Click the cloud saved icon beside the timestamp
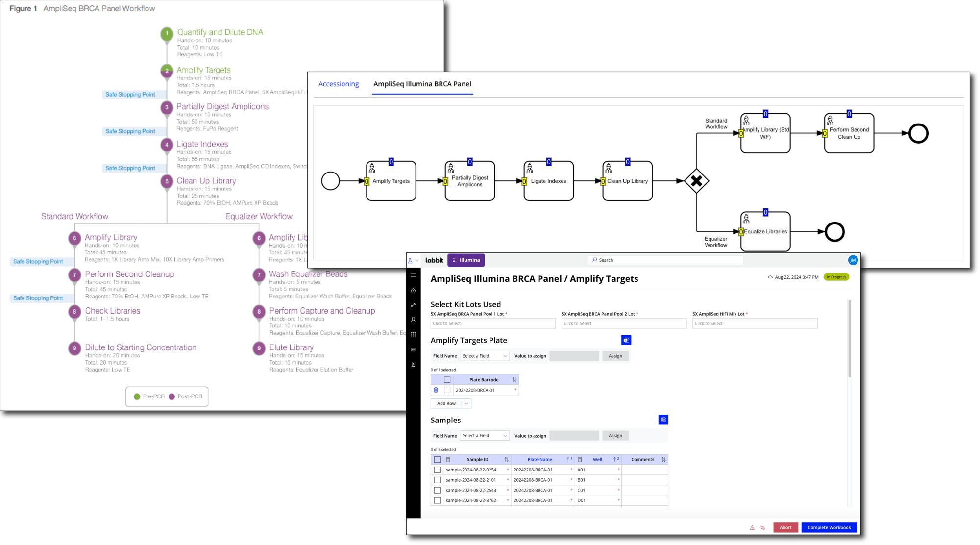This screenshot has height=545, width=980. [770, 277]
